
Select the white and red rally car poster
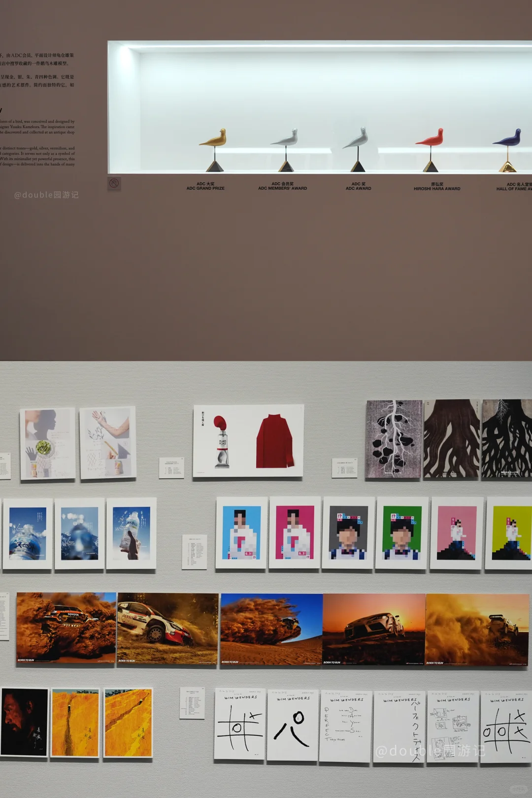(x=167, y=629)
